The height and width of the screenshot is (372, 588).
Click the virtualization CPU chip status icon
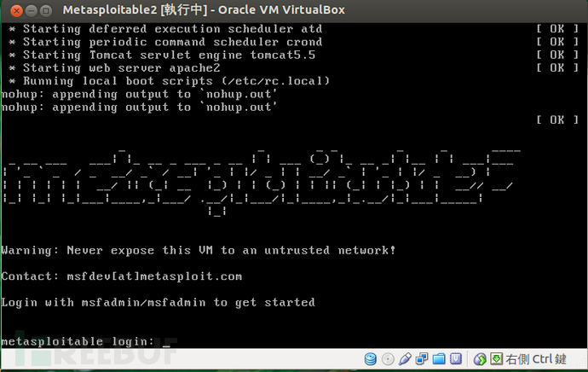tap(456, 359)
